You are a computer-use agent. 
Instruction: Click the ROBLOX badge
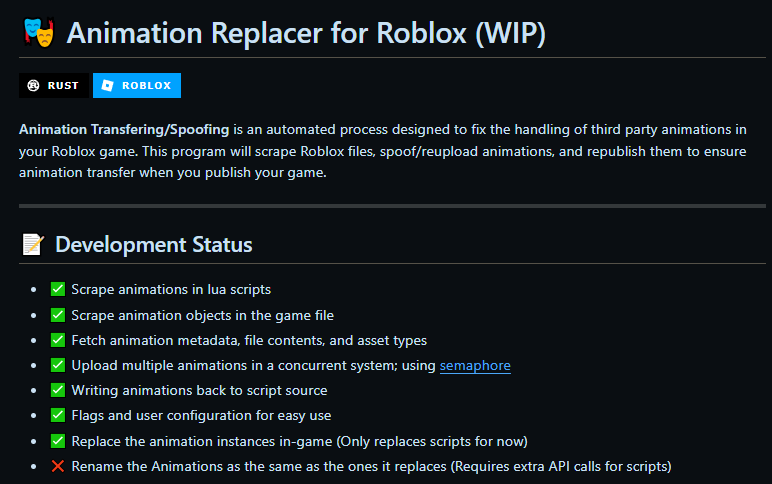point(137,86)
